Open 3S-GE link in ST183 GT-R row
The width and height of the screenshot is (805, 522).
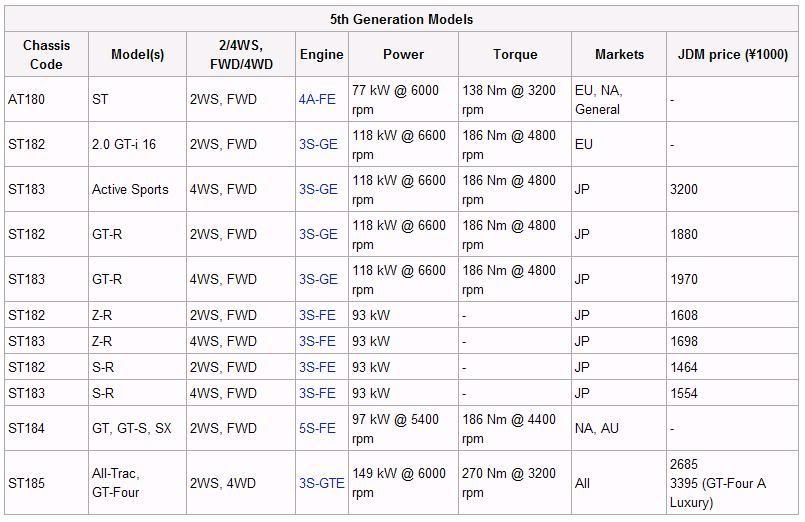pyautogui.click(x=318, y=280)
